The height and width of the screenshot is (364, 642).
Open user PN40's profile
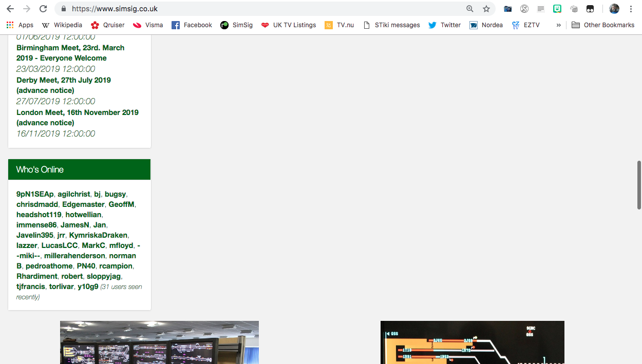(x=86, y=266)
